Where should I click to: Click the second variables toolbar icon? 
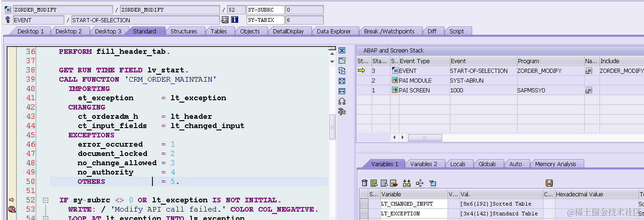tap(374, 183)
